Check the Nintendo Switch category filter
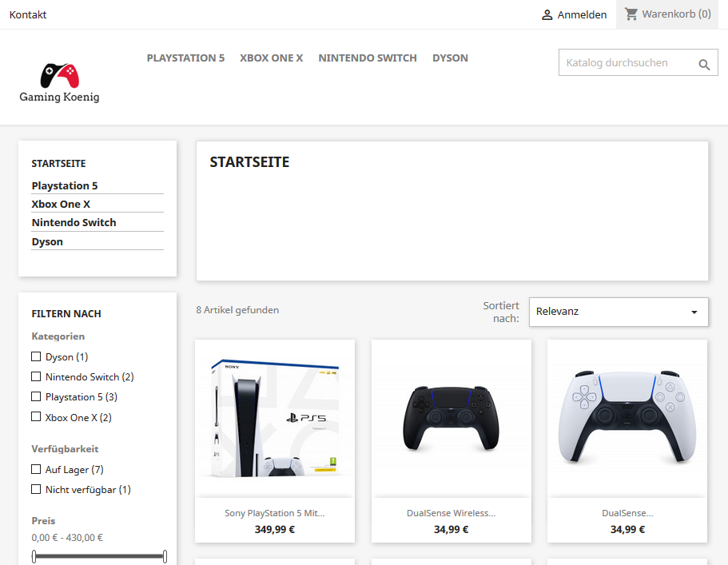The height and width of the screenshot is (565, 728). (x=36, y=376)
